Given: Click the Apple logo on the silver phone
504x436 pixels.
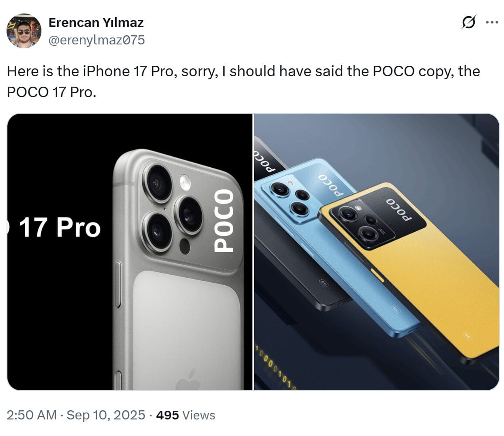Looking at the screenshot, I should [x=188, y=378].
